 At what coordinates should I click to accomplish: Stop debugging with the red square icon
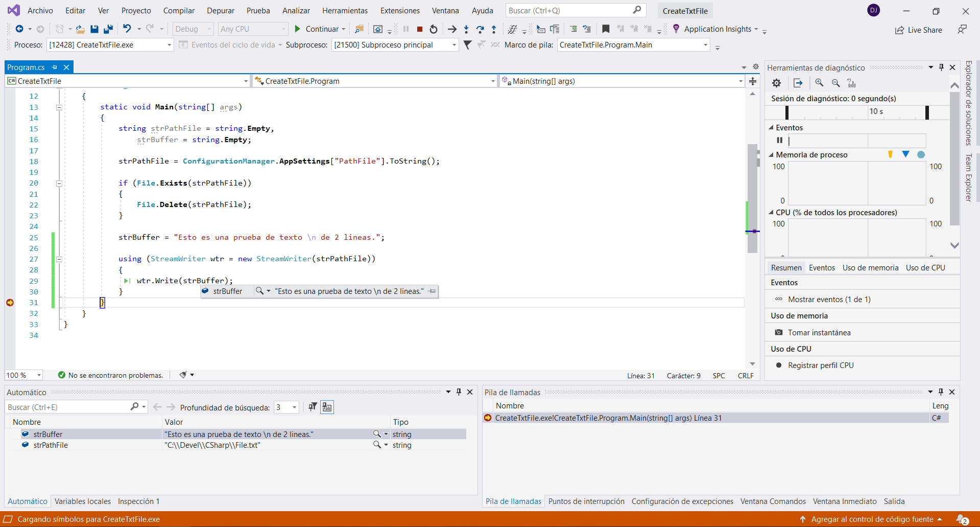click(x=420, y=29)
